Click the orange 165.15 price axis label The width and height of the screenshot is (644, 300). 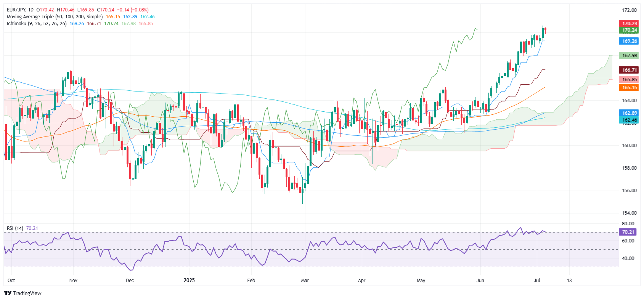(x=629, y=88)
